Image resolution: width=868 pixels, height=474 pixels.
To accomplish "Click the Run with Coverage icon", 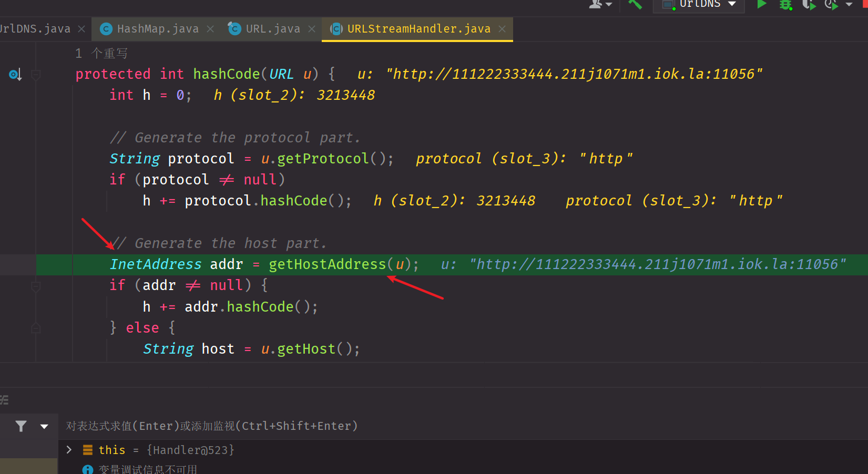I will click(809, 5).
